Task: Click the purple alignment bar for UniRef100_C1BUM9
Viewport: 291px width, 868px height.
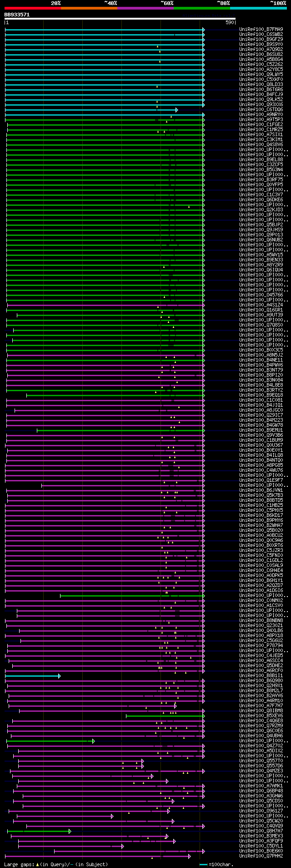Action: coord(105,440)
